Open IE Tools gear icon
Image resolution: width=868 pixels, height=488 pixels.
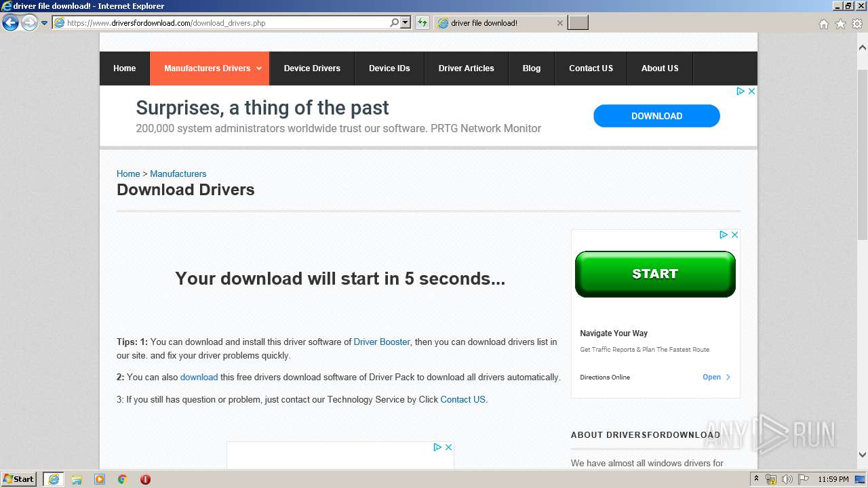click(x=856, y=24)
